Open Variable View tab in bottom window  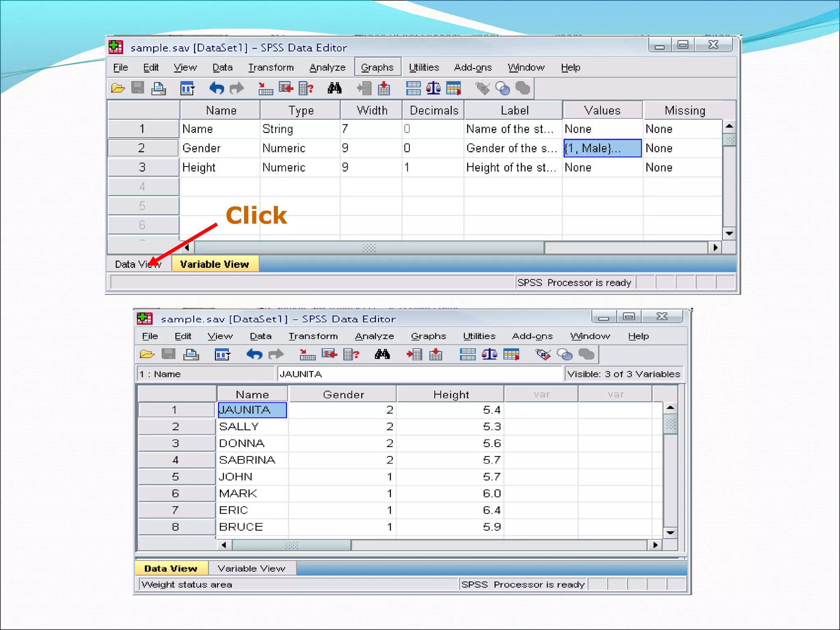point(251,568)
